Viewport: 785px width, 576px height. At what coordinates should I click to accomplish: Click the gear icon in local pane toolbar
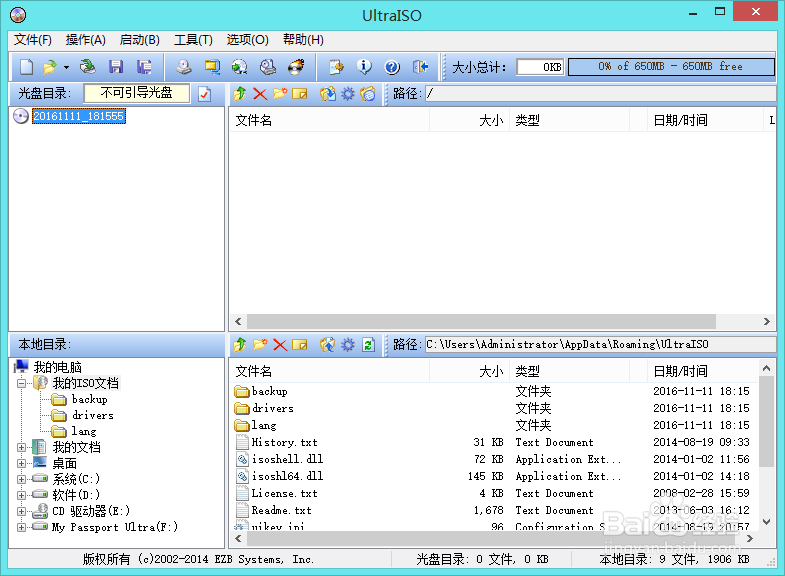coord(347,344)
